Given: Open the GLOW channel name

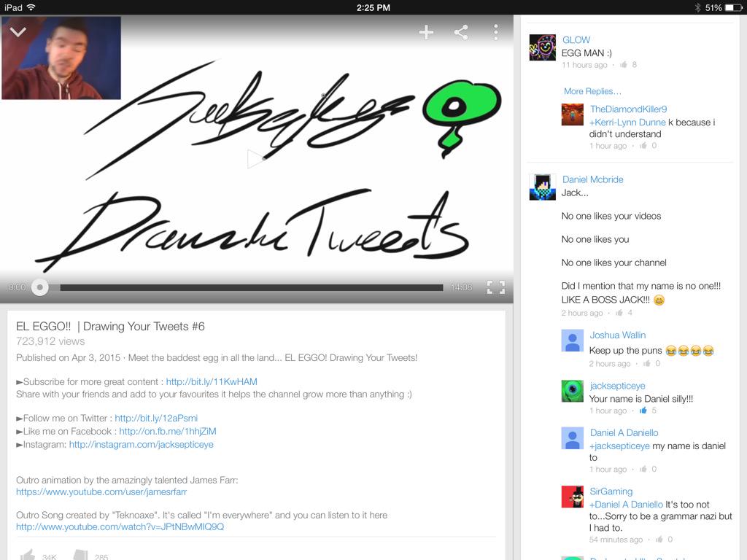Looking at the screenshot, I should click(576, 40).
